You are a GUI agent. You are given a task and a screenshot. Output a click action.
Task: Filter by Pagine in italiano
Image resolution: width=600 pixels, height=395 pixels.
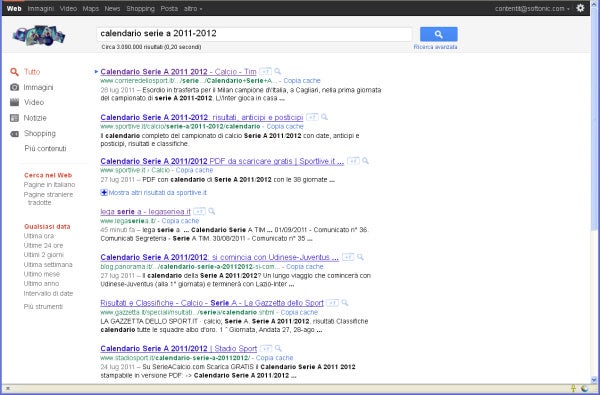click(49, 185)
